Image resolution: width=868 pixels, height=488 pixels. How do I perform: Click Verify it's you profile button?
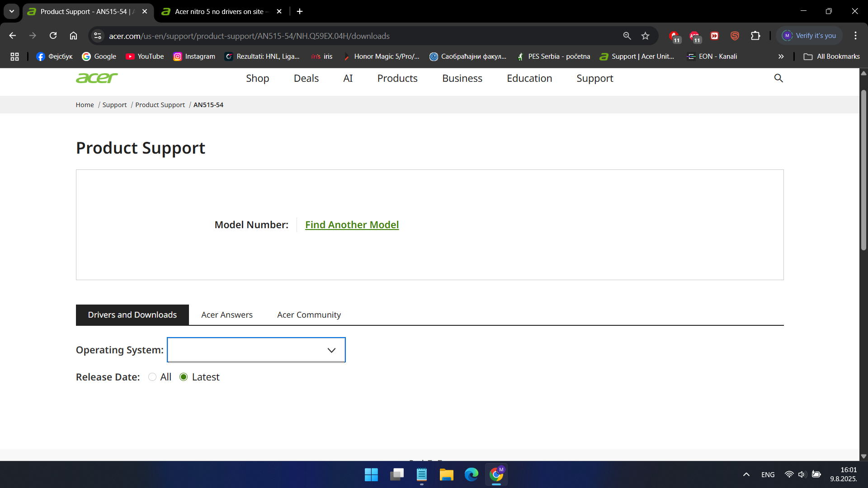[809, 36]
